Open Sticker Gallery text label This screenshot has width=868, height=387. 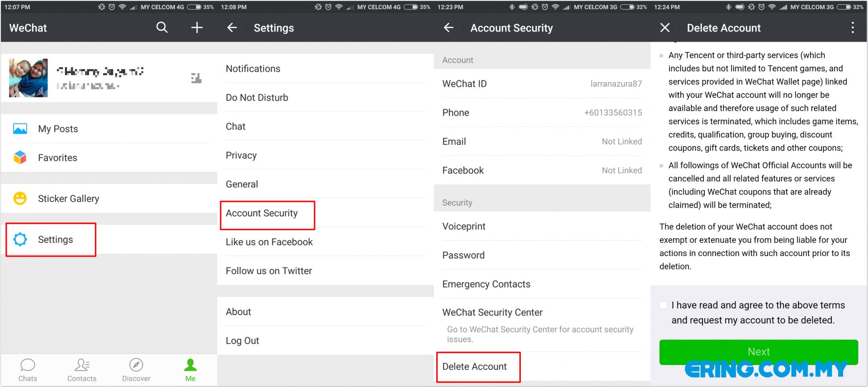(68, 199)
